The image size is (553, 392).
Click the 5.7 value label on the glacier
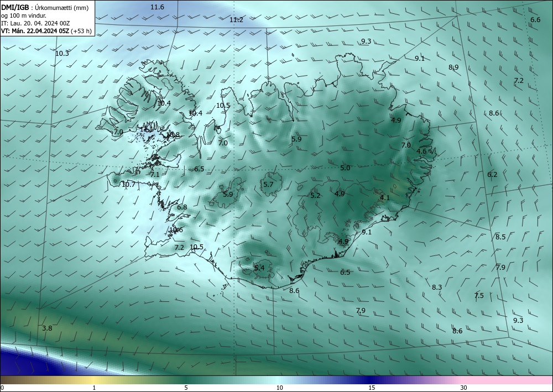pyautogui.click(x=268, y=185)
